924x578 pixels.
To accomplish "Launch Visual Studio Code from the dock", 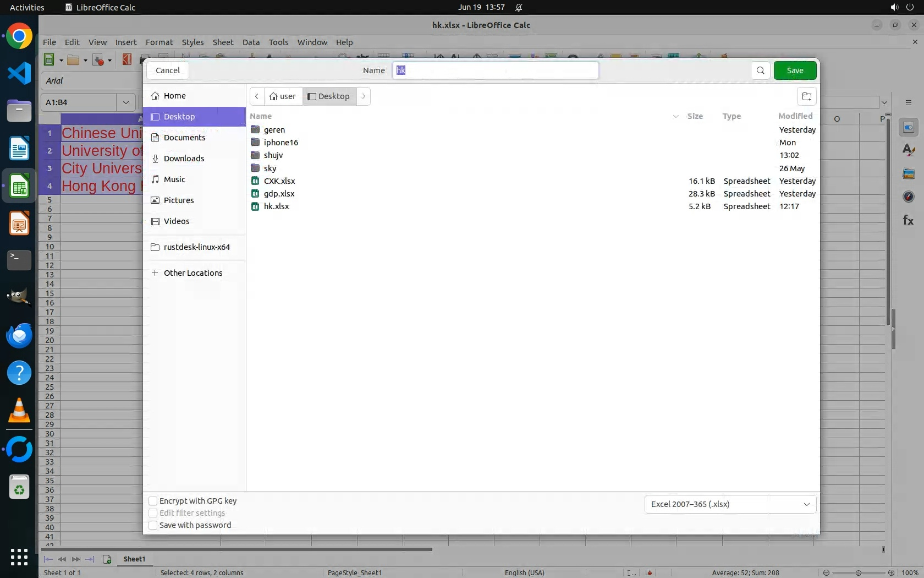I will [x=19, y=74].
